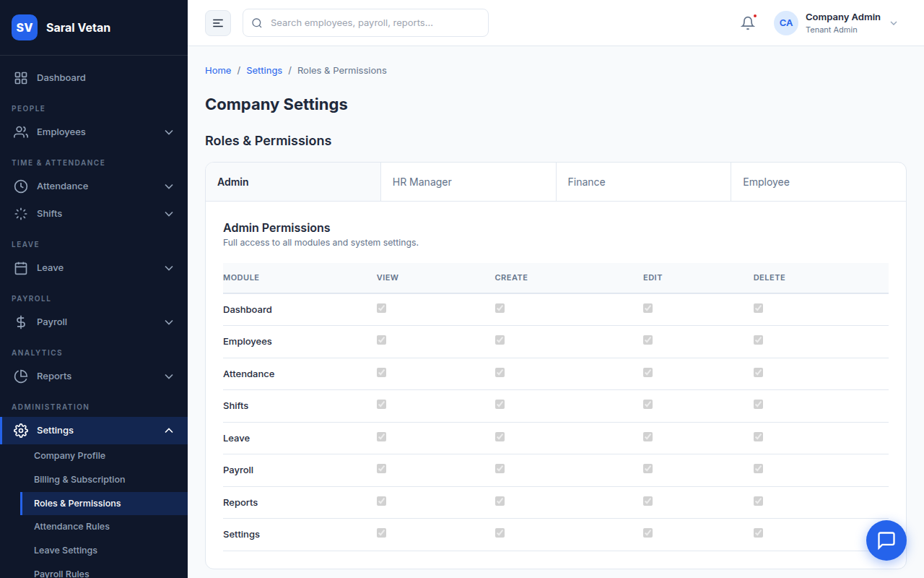924x578 pixels.
Task: Click the Attendance module row label
Action: click(249, 374)
